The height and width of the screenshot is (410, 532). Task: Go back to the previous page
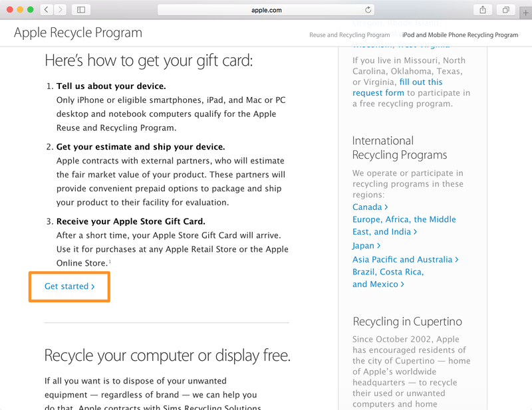coord(47,10)
